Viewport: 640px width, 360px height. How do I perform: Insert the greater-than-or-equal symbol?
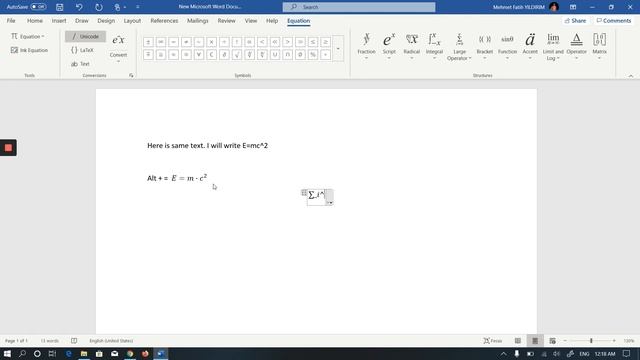[325, 42]
